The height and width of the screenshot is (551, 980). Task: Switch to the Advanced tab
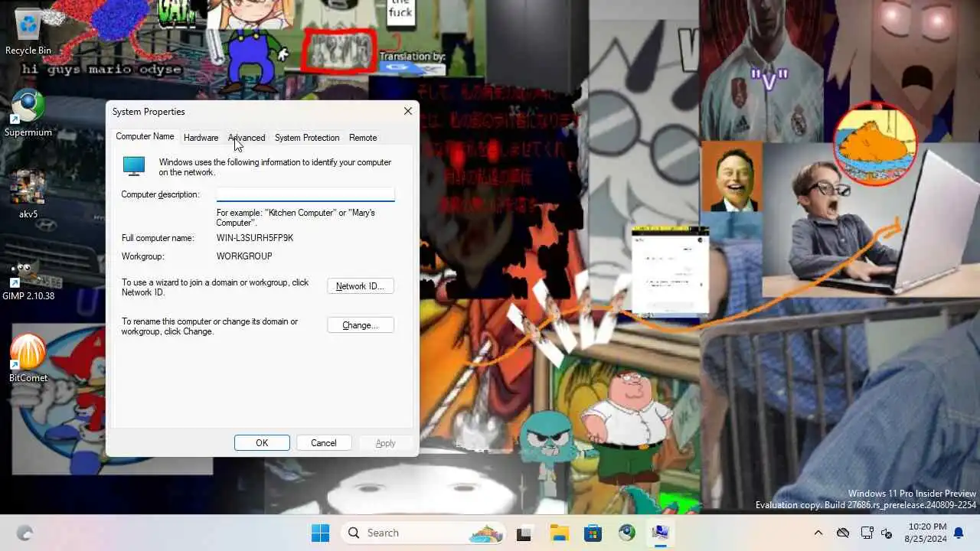pyautogui.click(x=247, y=138)
